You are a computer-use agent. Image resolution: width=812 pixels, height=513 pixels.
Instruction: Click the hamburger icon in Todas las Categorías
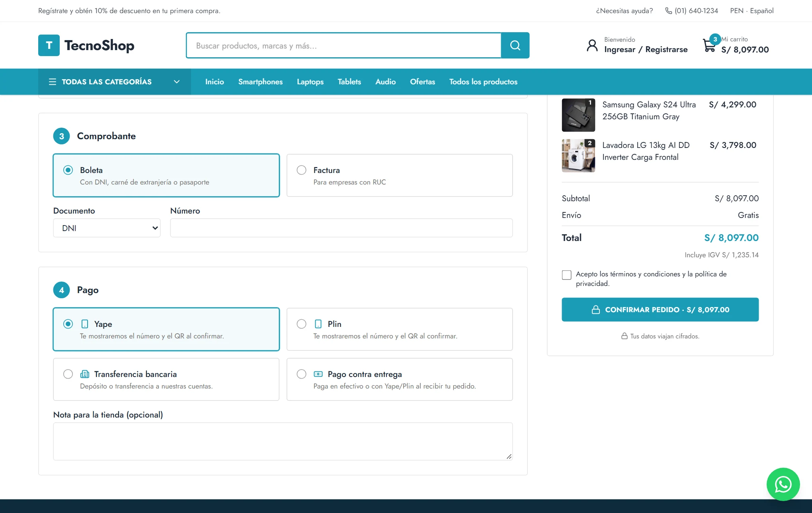coord(53,82)
